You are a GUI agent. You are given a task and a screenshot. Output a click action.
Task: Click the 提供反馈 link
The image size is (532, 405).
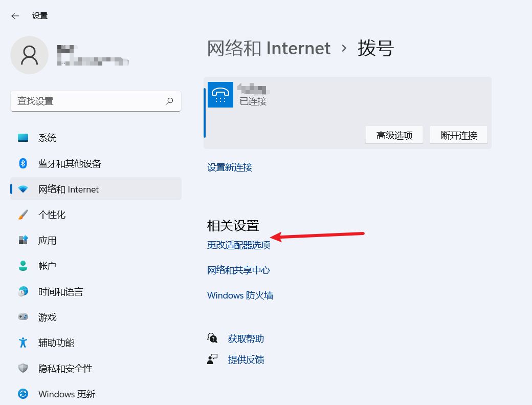coord(246,359)
